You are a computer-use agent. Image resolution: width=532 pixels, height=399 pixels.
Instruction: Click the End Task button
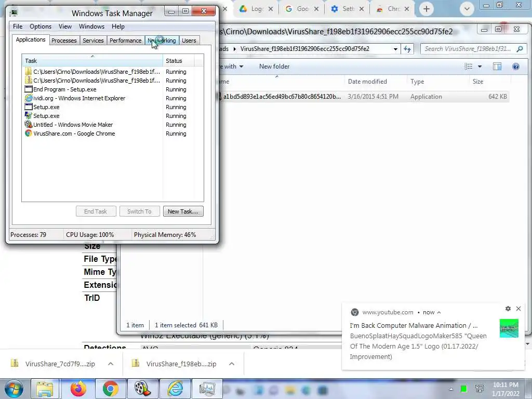tap(96, 211)
